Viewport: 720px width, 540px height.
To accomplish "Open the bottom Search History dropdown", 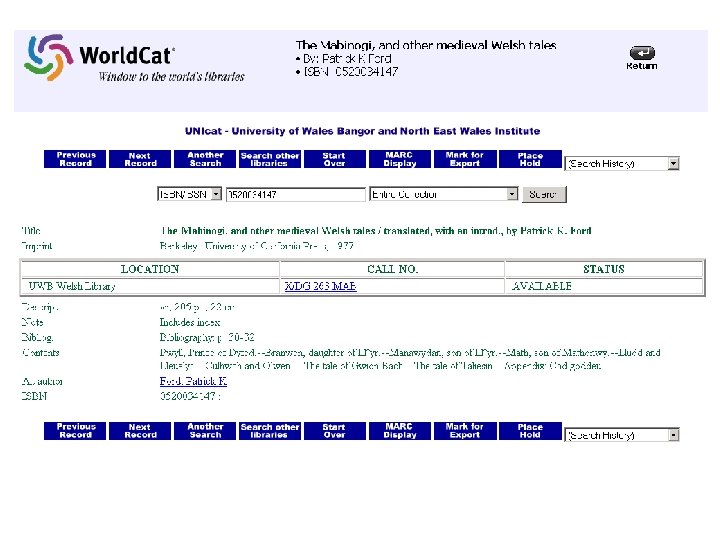I will coord(622,435).
